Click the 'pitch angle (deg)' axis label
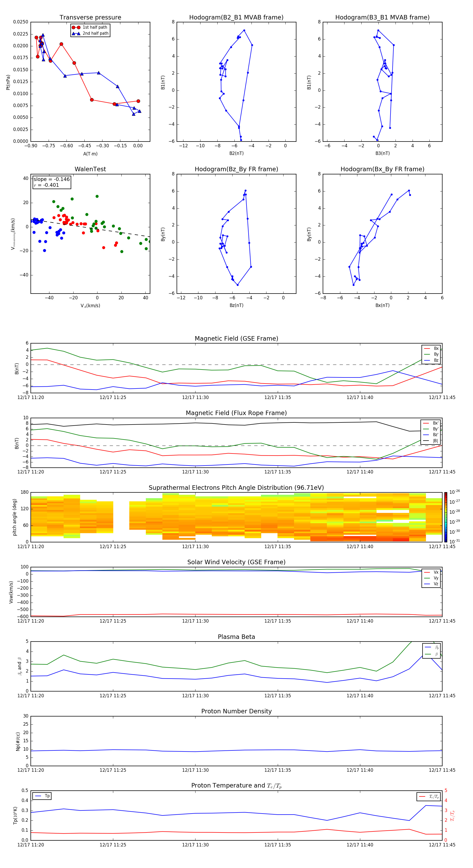This screenshot has width=473, height=868. click(14, 517)
